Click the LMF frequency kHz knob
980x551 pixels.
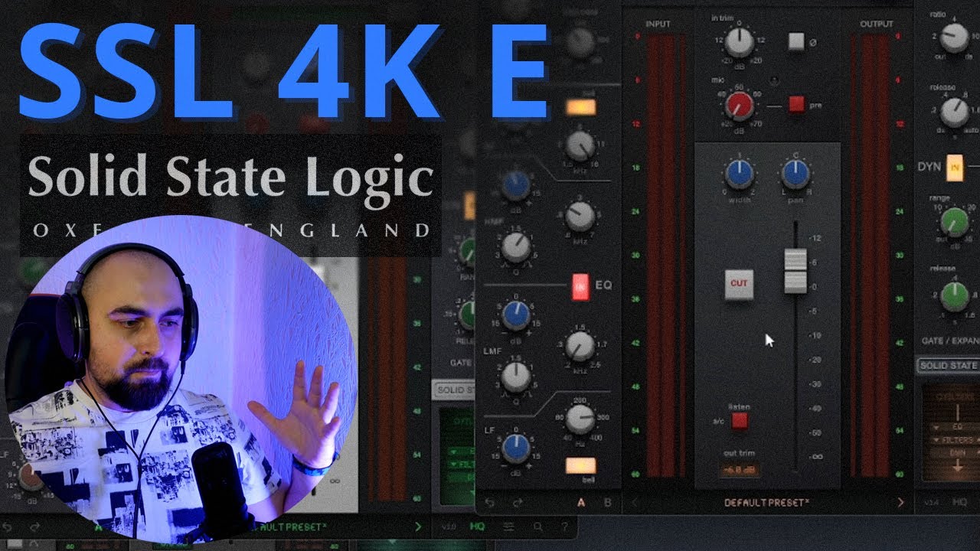click(580, 346)
